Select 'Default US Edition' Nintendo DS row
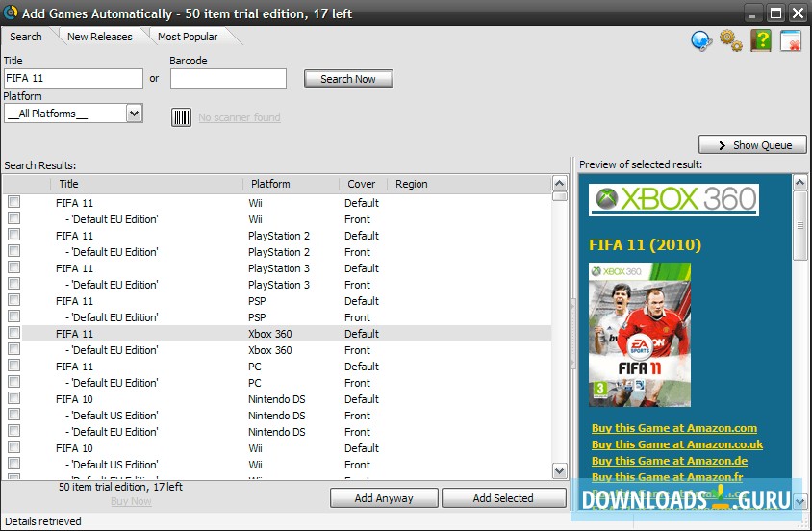 (287, 415)
